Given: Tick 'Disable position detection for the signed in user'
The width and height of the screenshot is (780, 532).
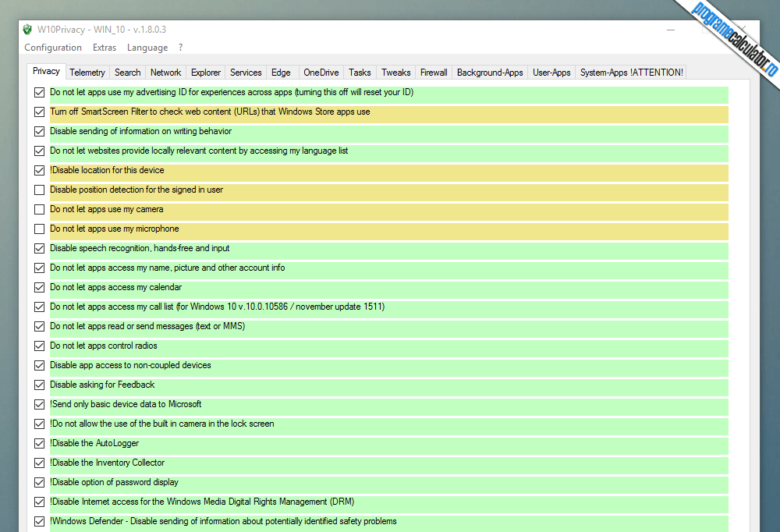Looking at the screenshot, I should pos(40,190).
